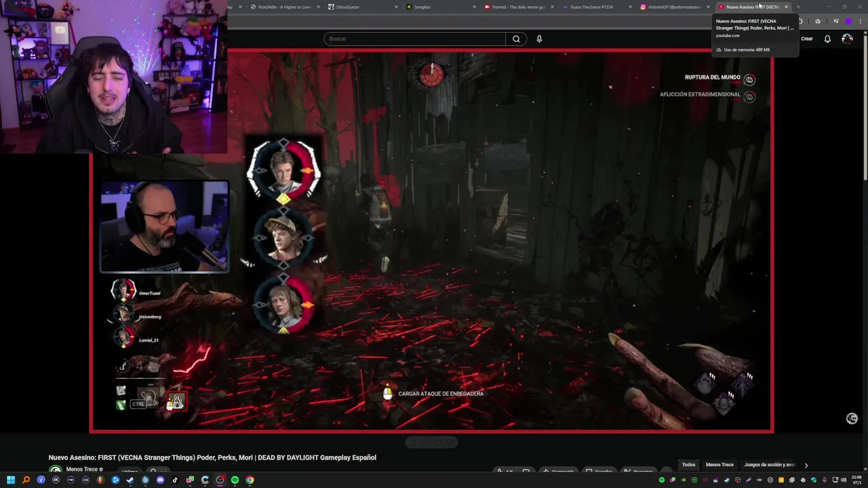Select the Menos Trece filter chip
The image size is (868, 488).
coord(719,465)
